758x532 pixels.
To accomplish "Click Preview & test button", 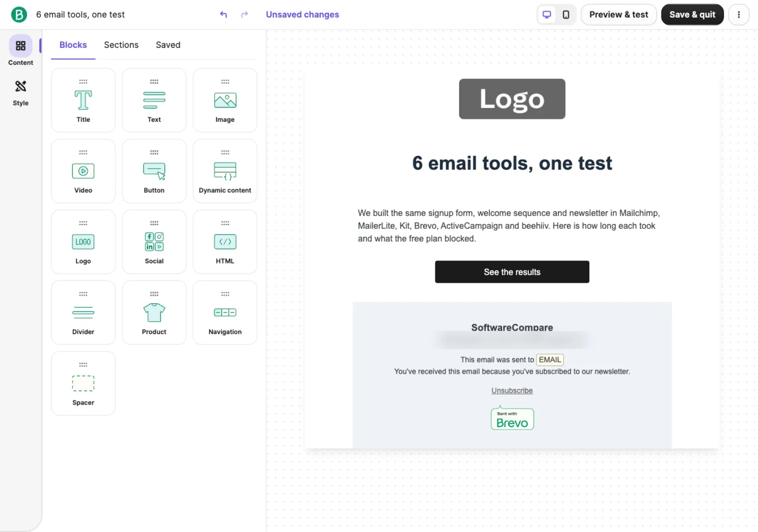I will click(619, 15).
